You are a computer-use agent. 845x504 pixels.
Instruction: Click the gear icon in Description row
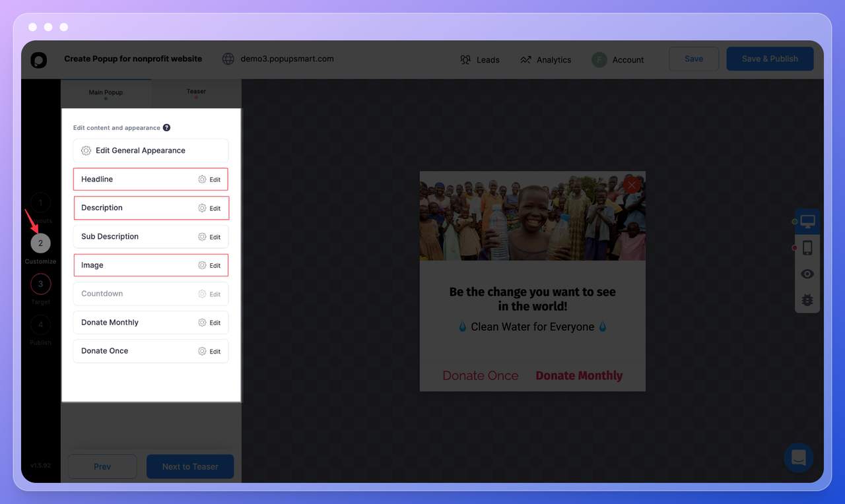(202, 208)
